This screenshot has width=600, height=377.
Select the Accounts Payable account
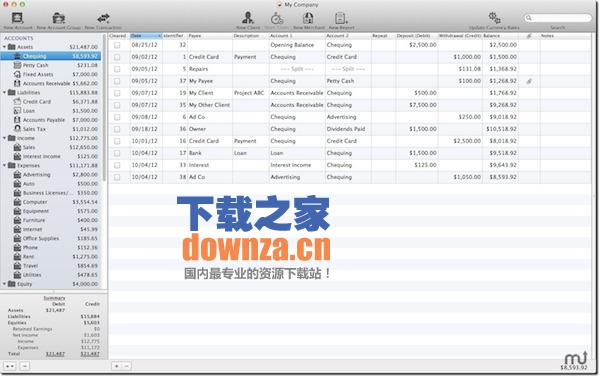[x=51, y=120]
